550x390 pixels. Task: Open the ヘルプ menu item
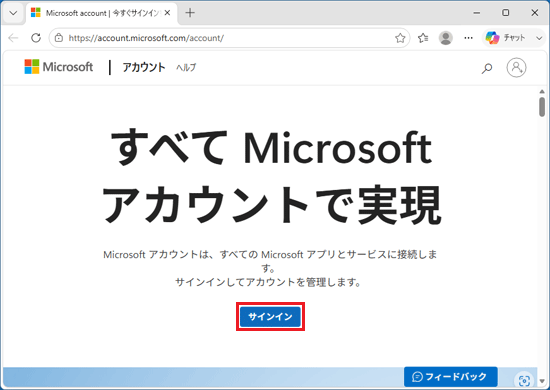coord(186,67)
